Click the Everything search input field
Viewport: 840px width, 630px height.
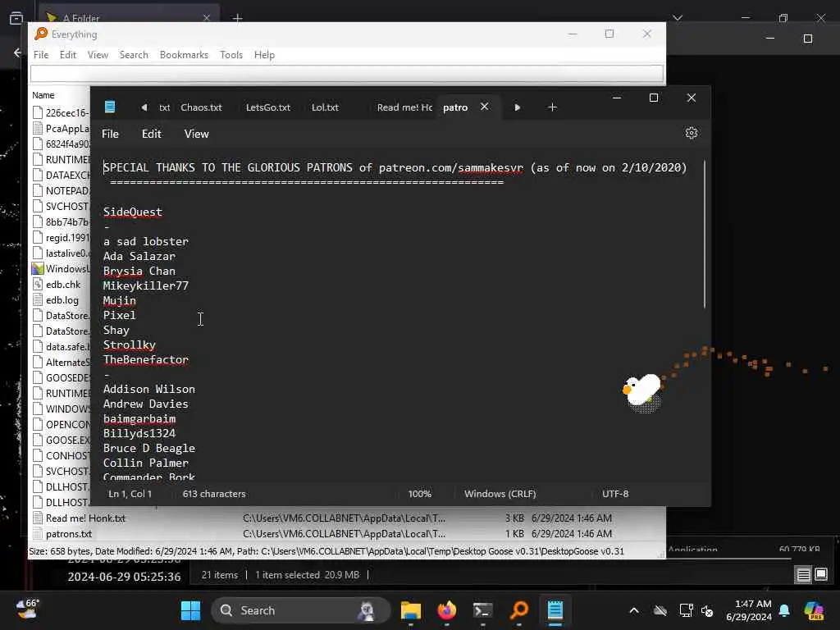pyautogui.click(x=347, y=73)
